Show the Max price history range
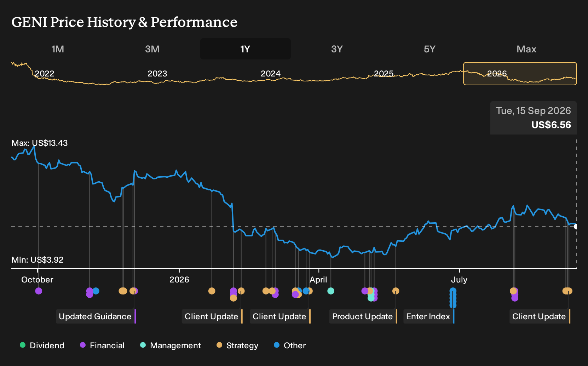This screenshot has width=588, height=366. [x=526, y=49]
